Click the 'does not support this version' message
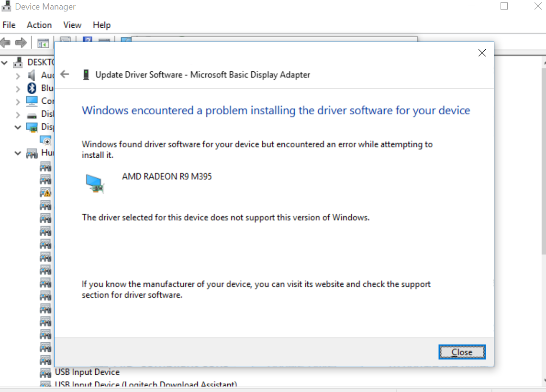 [226, 218]
